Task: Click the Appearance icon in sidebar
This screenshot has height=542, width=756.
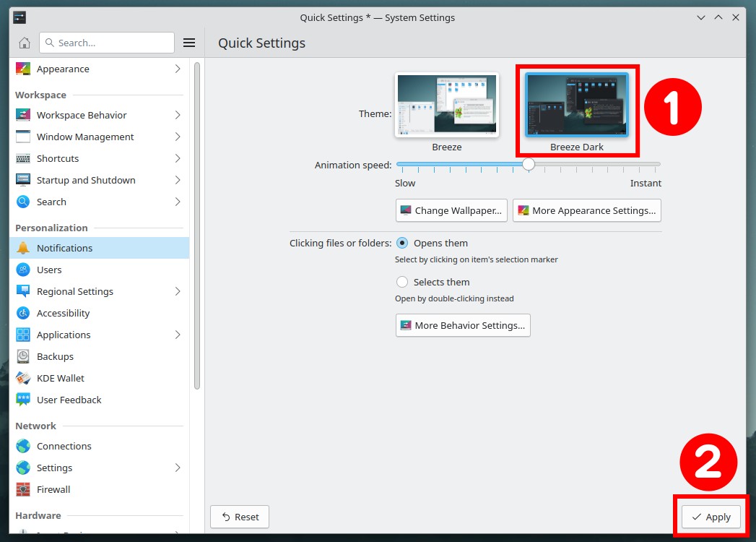Action: pyautogui.click(x=22, y=69)
